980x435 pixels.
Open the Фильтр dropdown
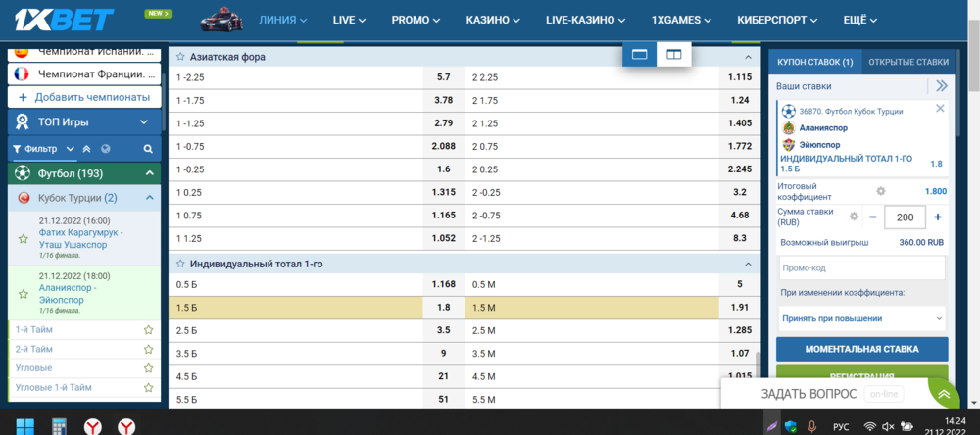(x=44, y=149)
